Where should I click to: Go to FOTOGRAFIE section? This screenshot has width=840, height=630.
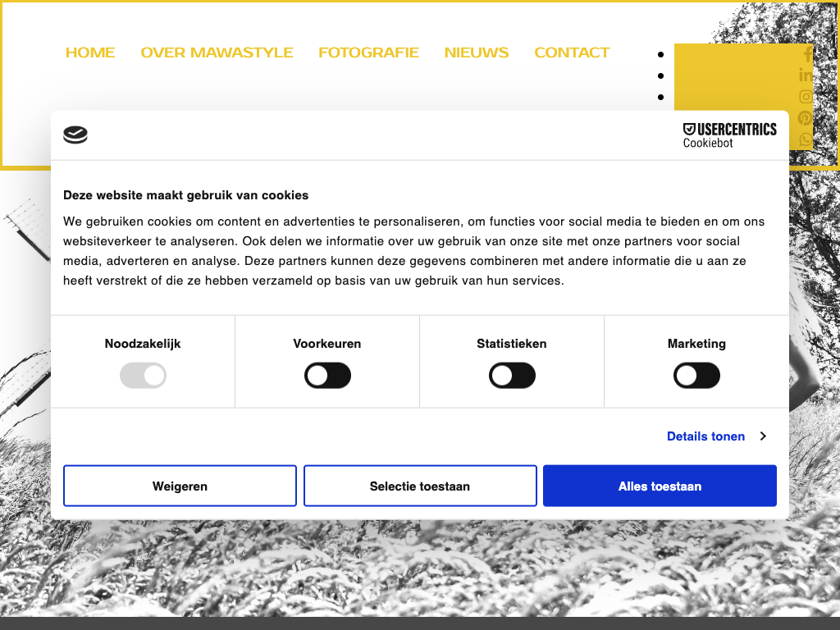(x=368, y=52)
